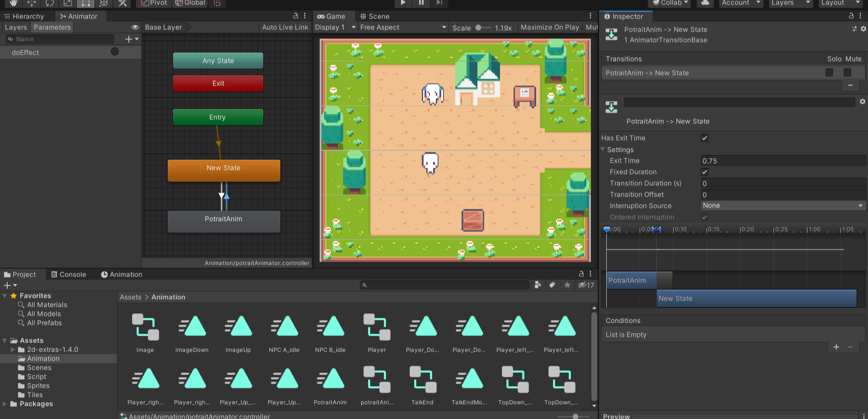Click the Transition Duration field
Viewport: 868px width, 419px height.
click(x=783, y=183)
